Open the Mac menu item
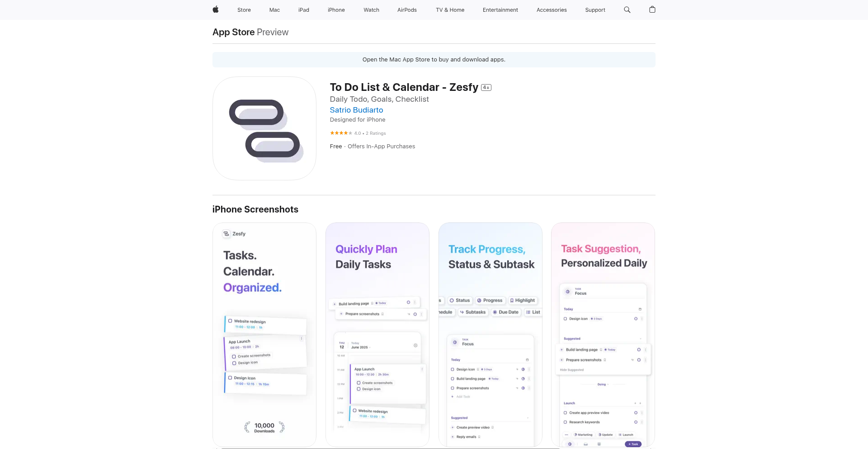The height and width of the screenshot is (449, 868). (274, 10)
